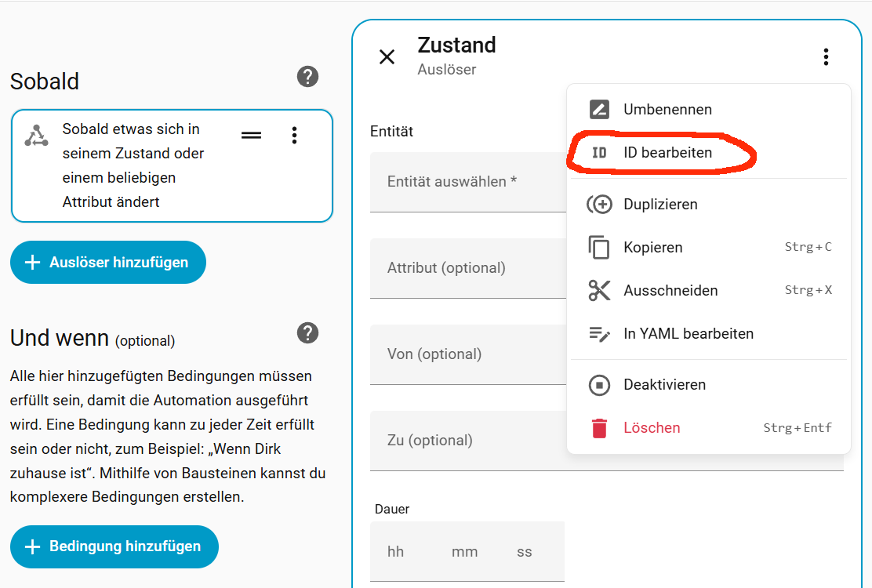Viewport: 872px width, 588px height.
Task: Open help for the Und wenn section
Action: coord(307,333)
